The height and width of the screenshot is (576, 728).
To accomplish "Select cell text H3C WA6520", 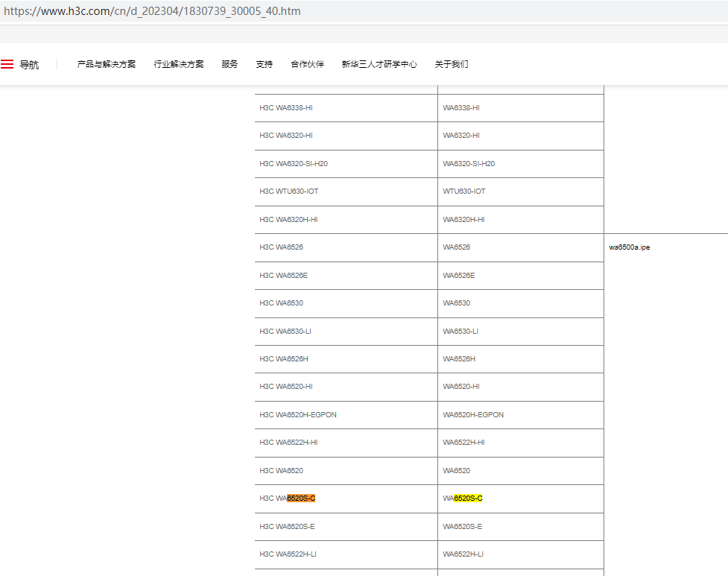I will 281,471.
